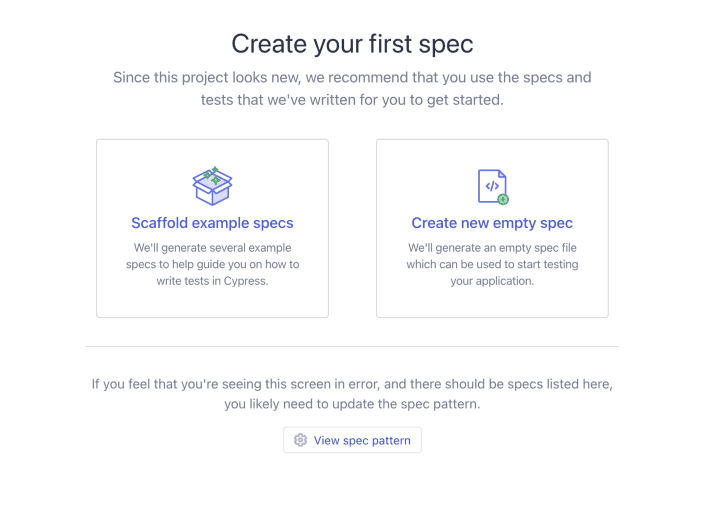
Task: Select the "Scaffold example specs" heading link
Action: click(x=212, y=223)
